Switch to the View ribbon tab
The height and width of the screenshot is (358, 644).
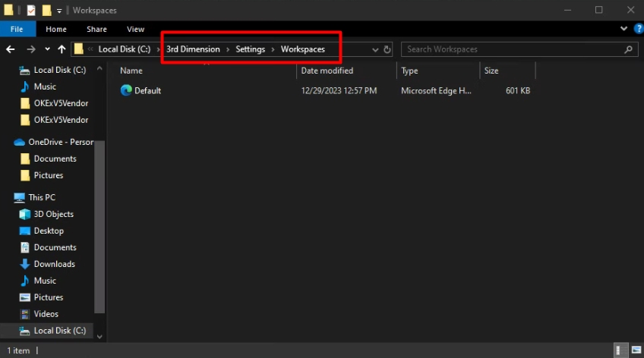[x=135, y=29]
